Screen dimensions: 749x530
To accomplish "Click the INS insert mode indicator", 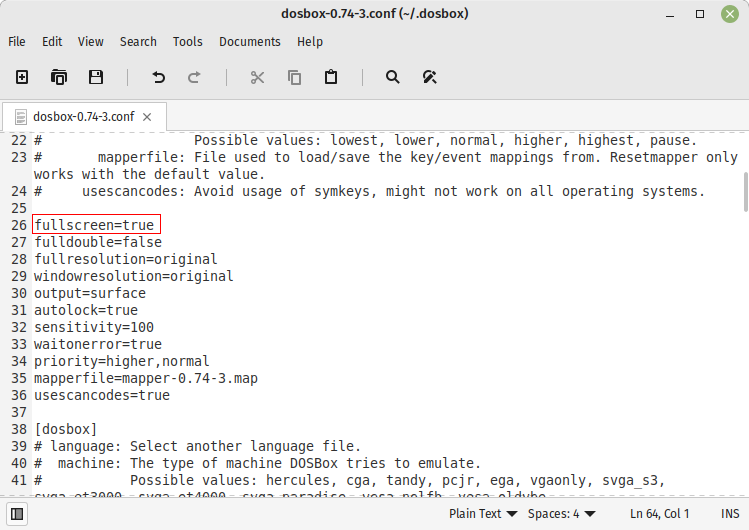I will (x=730, y=514).
